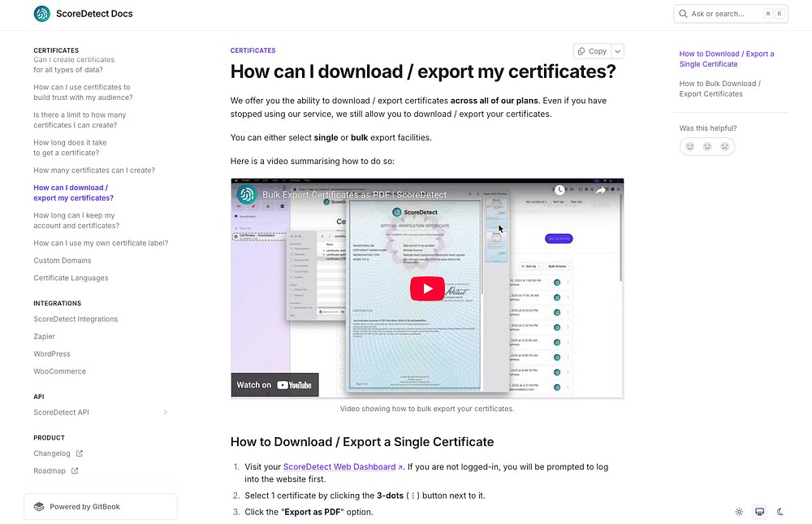812x524 pixels.
Task: Open Certificate Languages page
Action: [71, 278]
